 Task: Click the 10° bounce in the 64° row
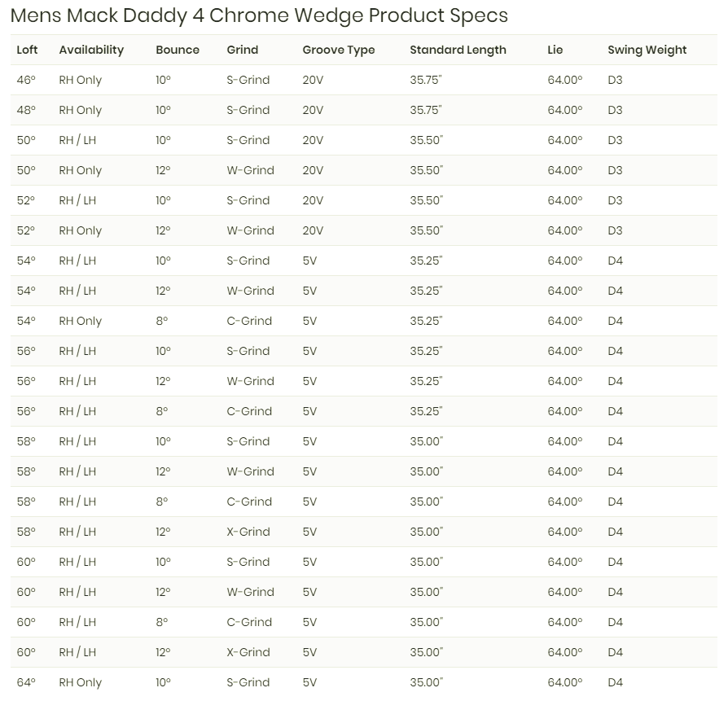[x=163, y=682]
